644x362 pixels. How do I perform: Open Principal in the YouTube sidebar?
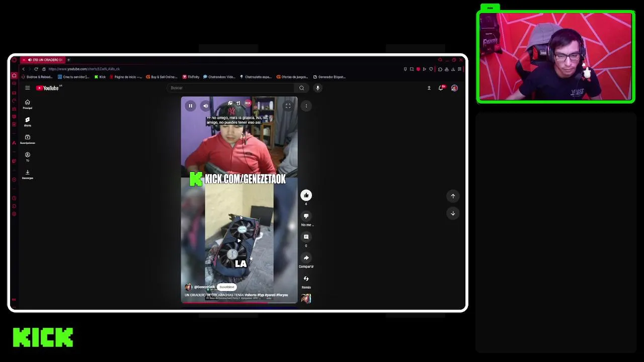[28, 104]
